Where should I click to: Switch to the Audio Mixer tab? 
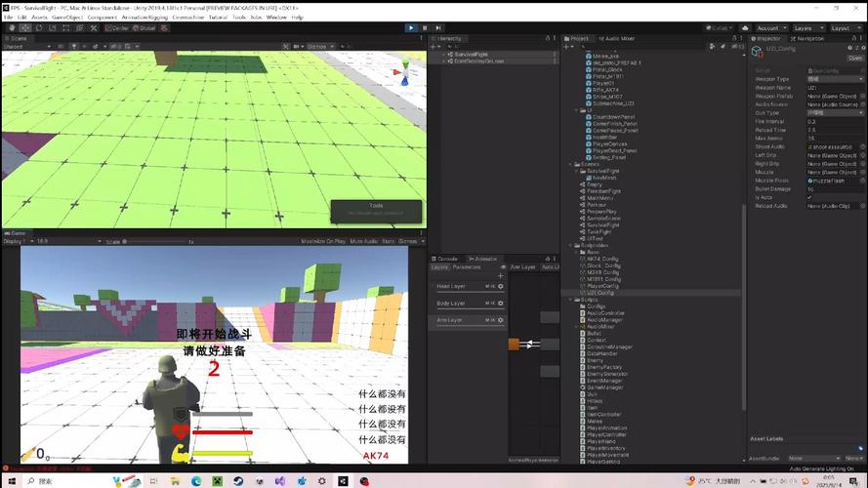[x=617, y=39]
